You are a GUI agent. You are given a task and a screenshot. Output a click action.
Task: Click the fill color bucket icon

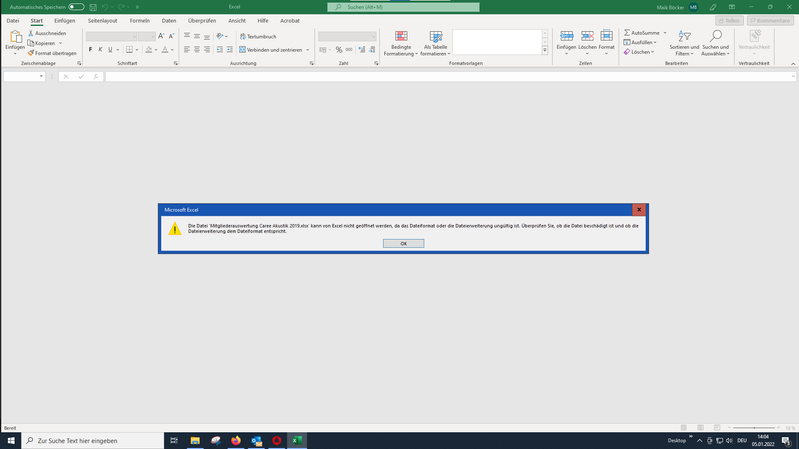[149, 50]
